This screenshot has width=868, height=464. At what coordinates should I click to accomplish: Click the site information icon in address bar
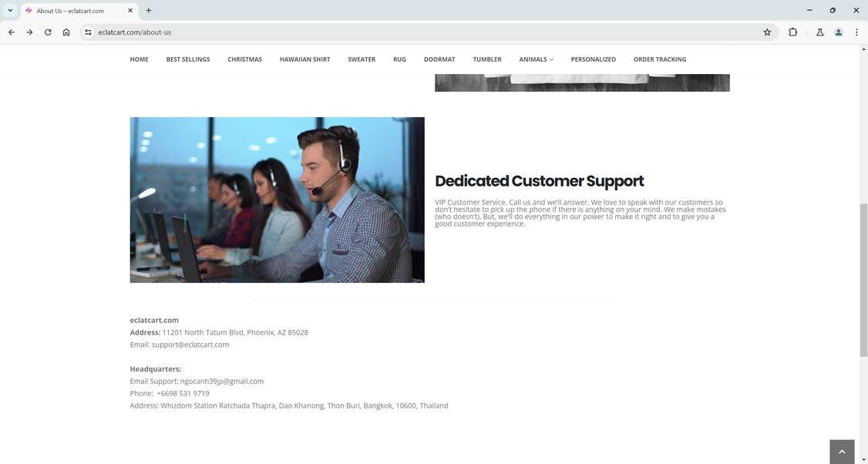87,32
